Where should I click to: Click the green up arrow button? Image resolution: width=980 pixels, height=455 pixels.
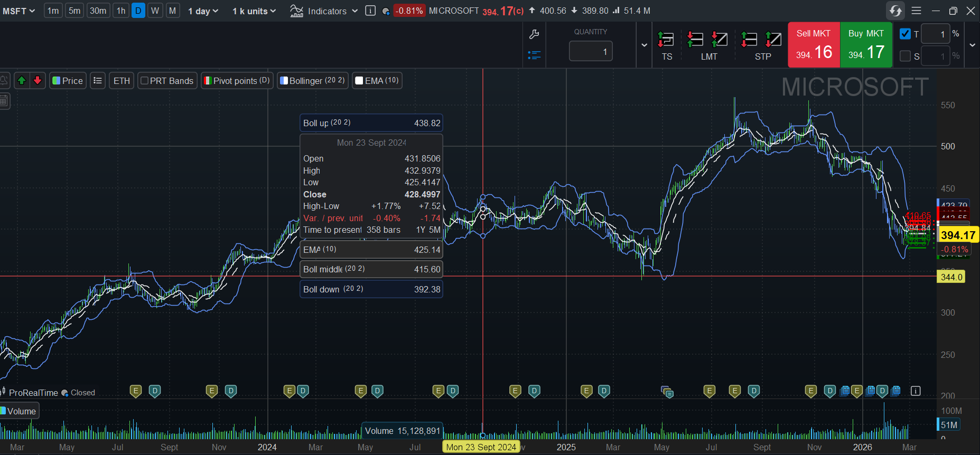coord(22,81)
